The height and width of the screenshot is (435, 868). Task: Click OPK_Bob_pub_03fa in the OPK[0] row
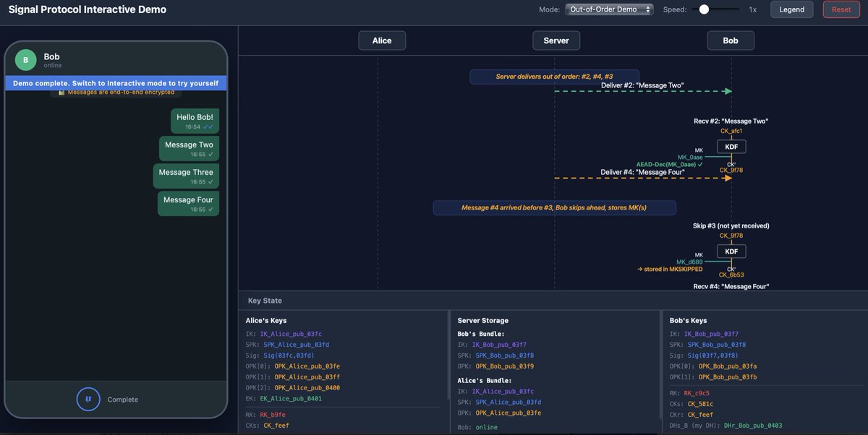click(728, 366)
